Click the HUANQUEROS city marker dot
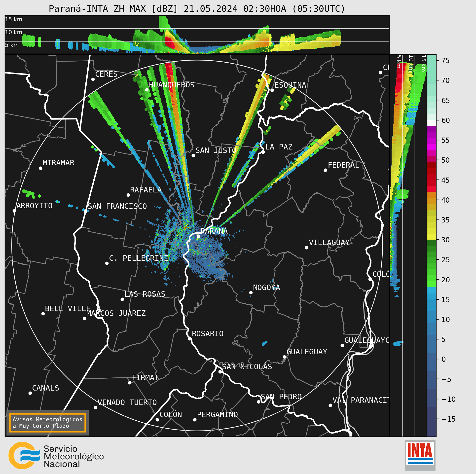The image size is (476, 474). click(x=147, y=90)
